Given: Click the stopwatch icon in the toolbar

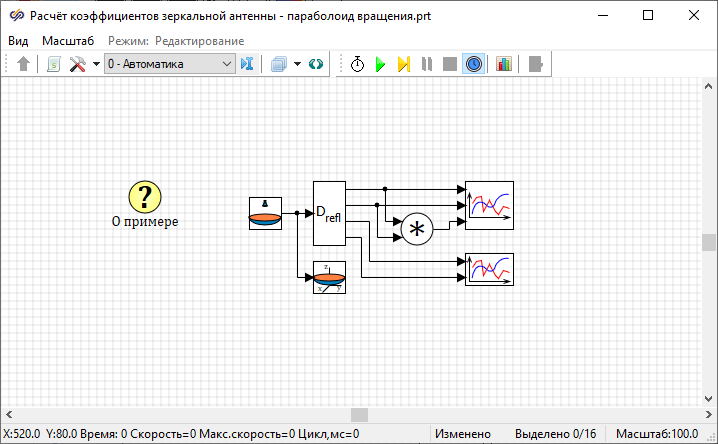Looking at the screenshot, I should [x=357, y=64].
